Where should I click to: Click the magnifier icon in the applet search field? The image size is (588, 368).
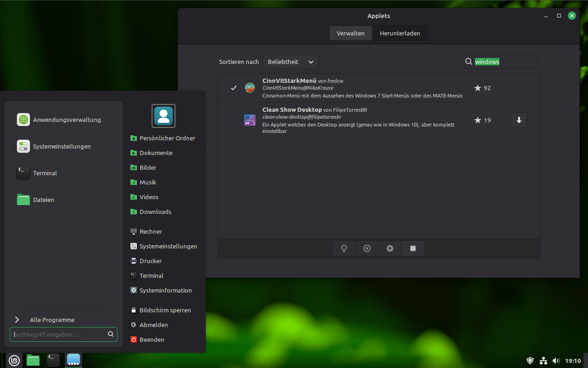(468, 61)
